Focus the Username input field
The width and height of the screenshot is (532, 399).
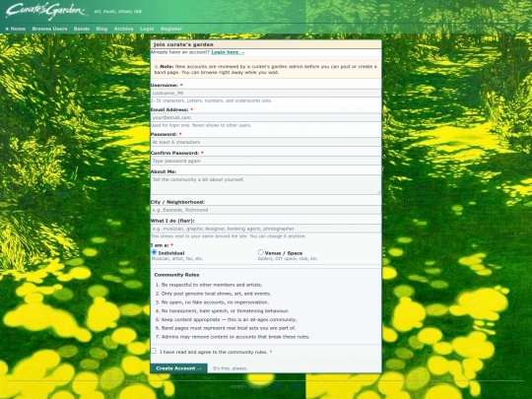pyautogui.click(x=266, y=93)
